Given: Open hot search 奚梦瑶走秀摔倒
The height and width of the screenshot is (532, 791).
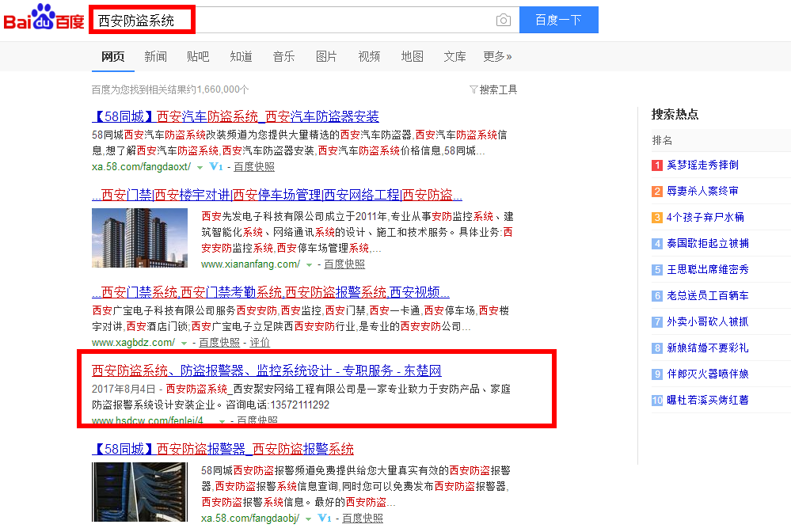Looking at the screenshot, I should (702, 165).
